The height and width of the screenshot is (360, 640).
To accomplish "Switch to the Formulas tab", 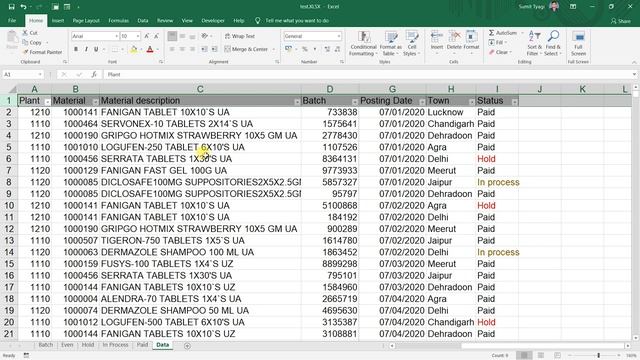I will pyautogui.click(x=118, y=20).
